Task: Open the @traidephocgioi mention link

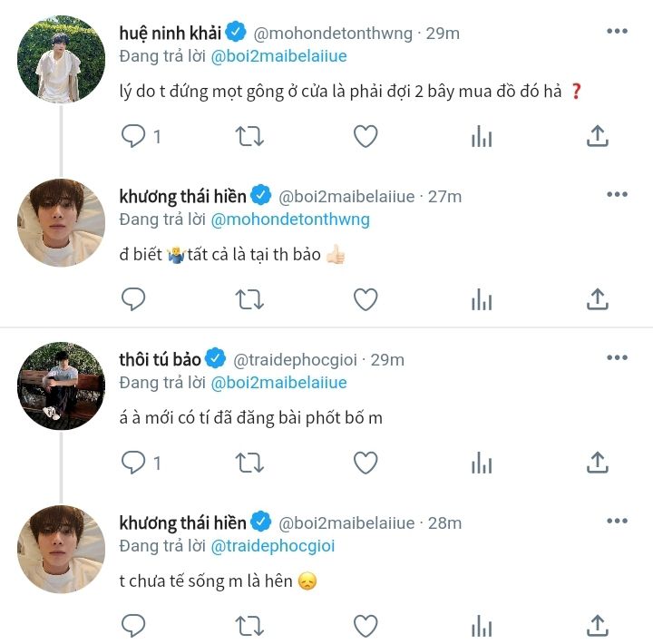Action: pyautogui.click(x=273, y=546)
